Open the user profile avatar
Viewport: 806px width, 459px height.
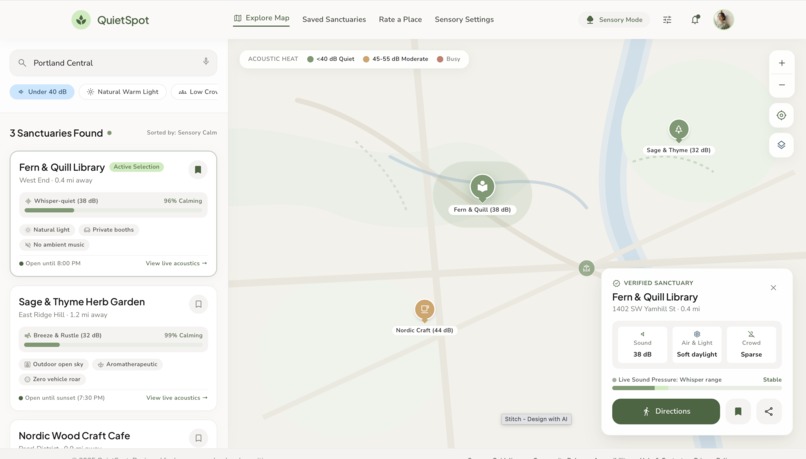point(723,20)
